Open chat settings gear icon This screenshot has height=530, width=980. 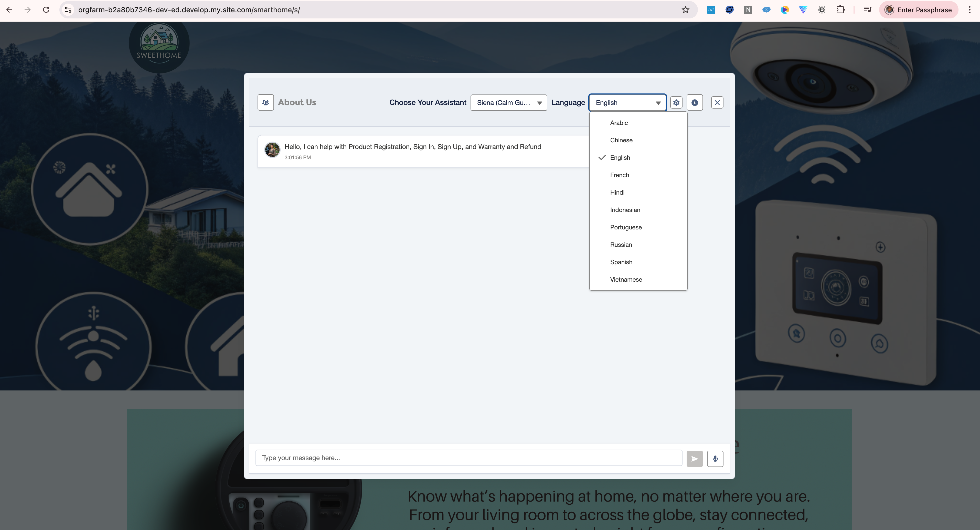[676, 102]
